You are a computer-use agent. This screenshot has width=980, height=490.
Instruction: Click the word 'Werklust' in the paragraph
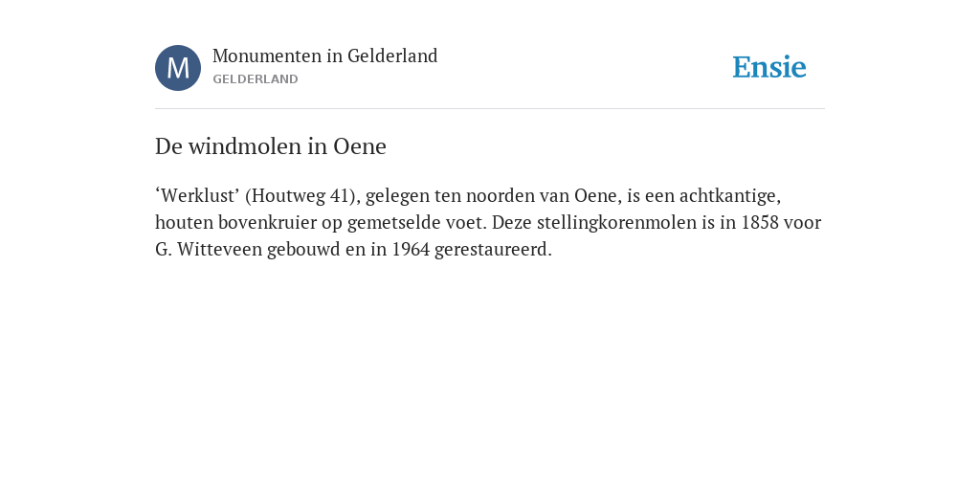(197, 195)
